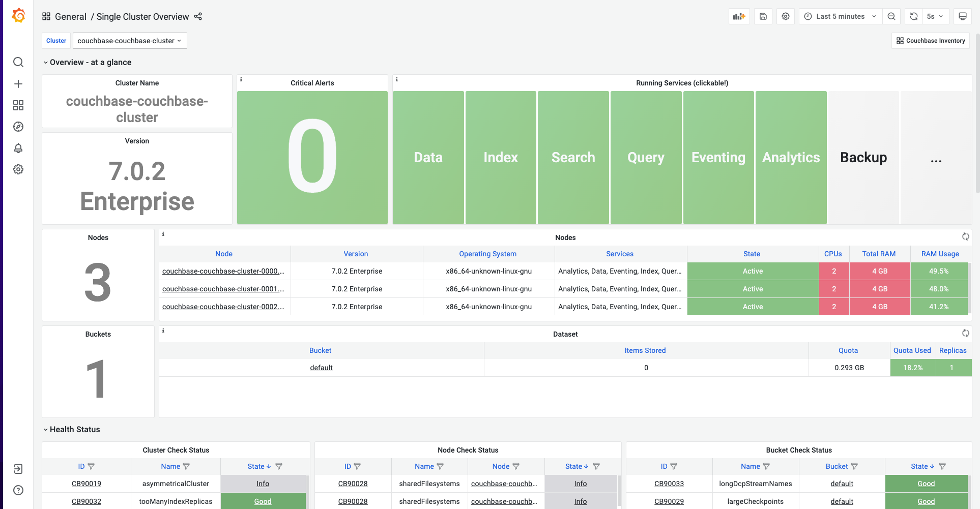Viewport: 980px width, 509px height.
Task: Filter Cluster Check Status by ID
Action: [x=91, y=466]
